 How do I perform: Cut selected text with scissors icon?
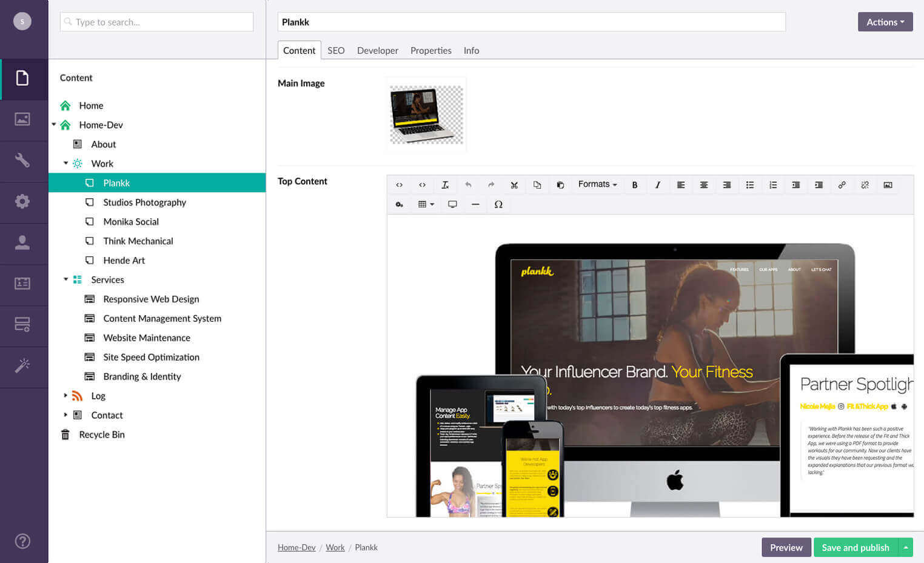pos(514,185)
